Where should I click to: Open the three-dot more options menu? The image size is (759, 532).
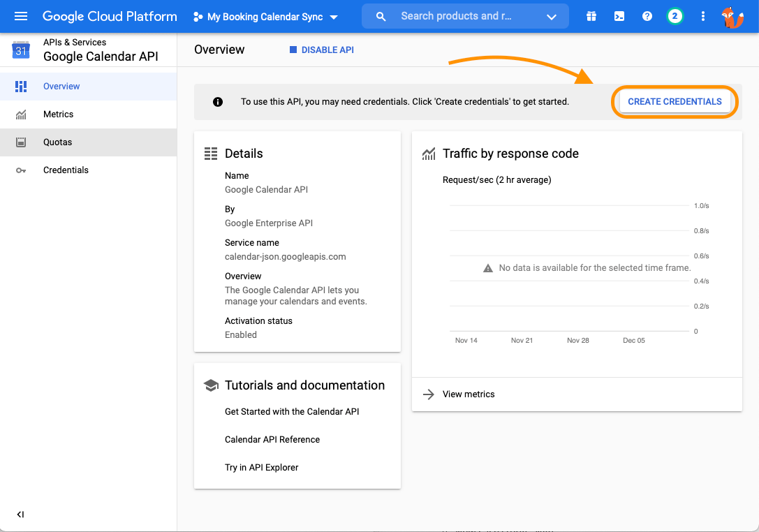point(703,16)
